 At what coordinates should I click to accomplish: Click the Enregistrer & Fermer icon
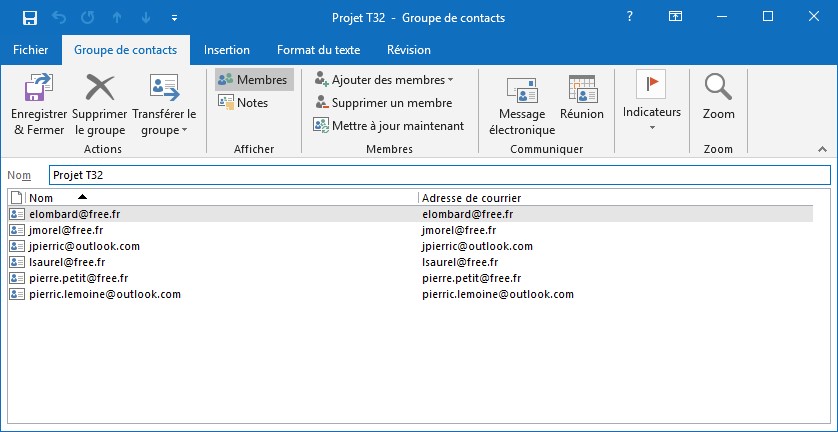point(39,91)
